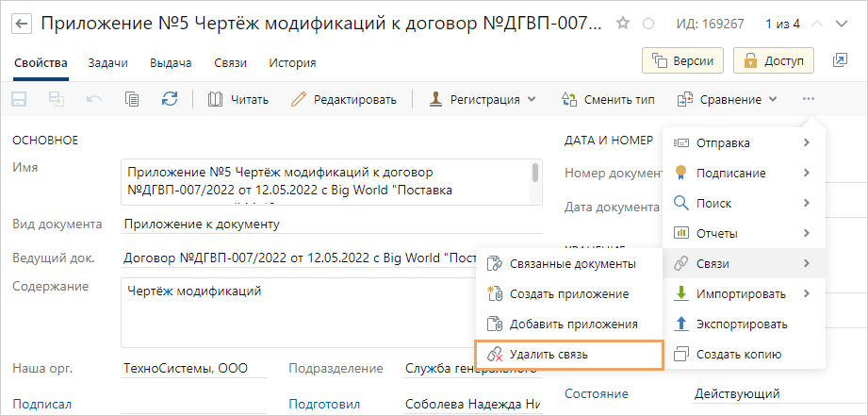This screenshot has width=868, height=416.
Task: Expand the Сравнение dropdown
Action: pyautogui.click(x=727, y=99)
